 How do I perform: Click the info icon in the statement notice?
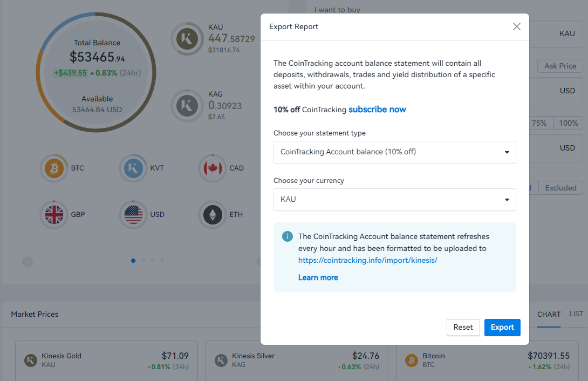click(x=287, y=236)
